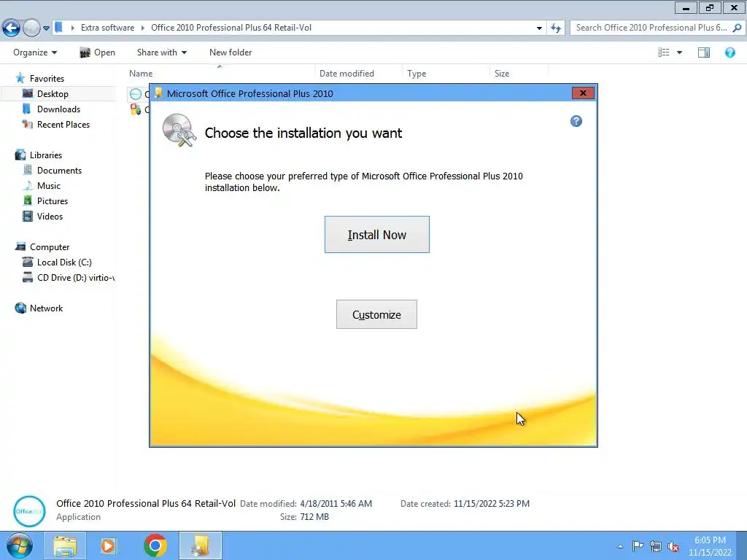Viewport: 747px width, 560px height.
Task: Go back in Explorer navigation
Action: coord(12,28)
